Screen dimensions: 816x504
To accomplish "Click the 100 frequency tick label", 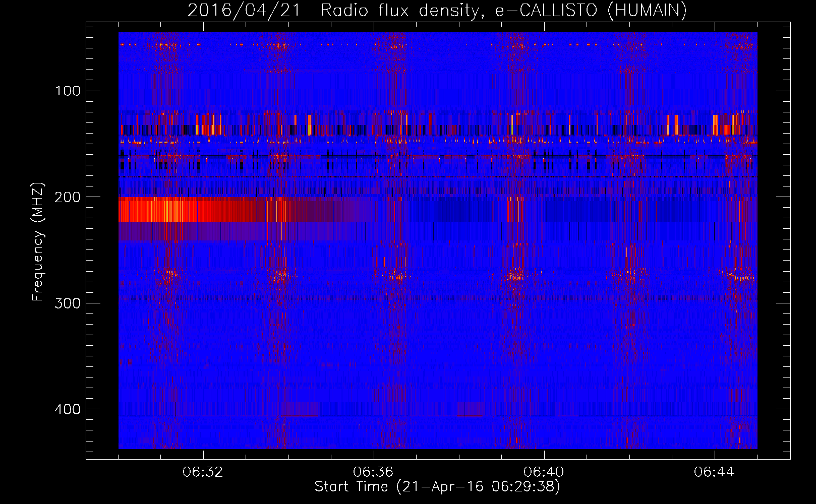I will (68, 91).
